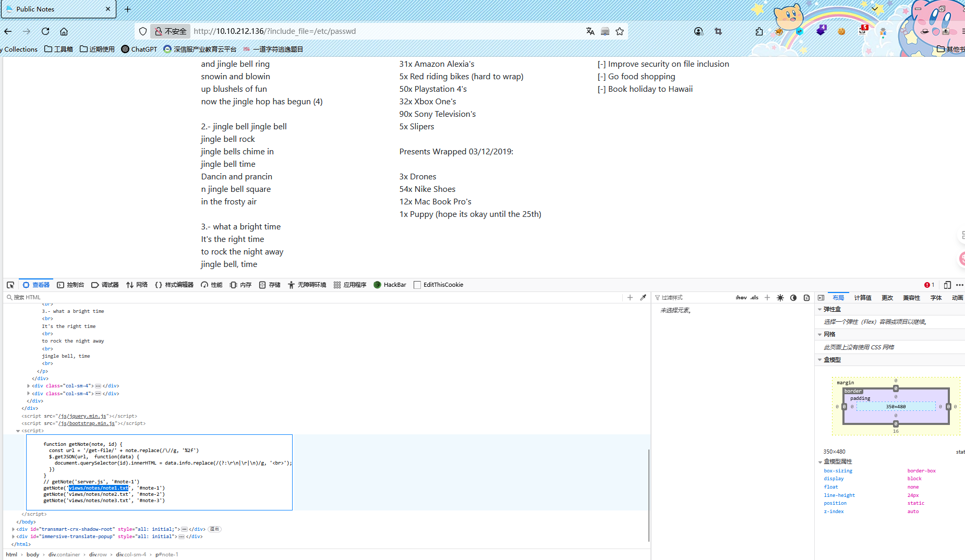Open the account profile icon

(x=699, y=31)
